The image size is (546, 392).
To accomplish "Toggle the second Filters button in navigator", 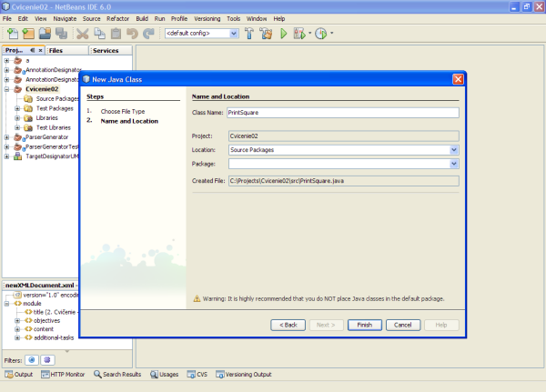I will pyautogui.click(x=47, y=360).
